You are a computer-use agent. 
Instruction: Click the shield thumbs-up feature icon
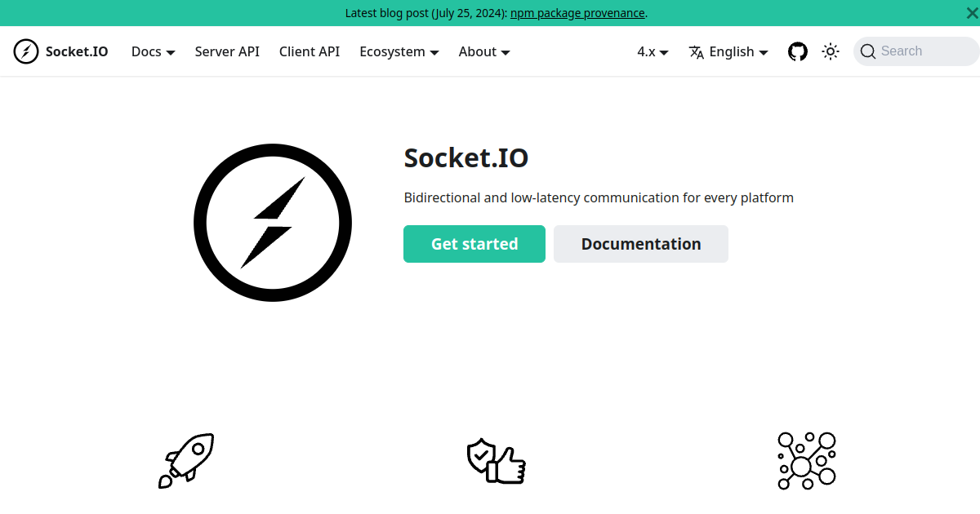point(496,461)
